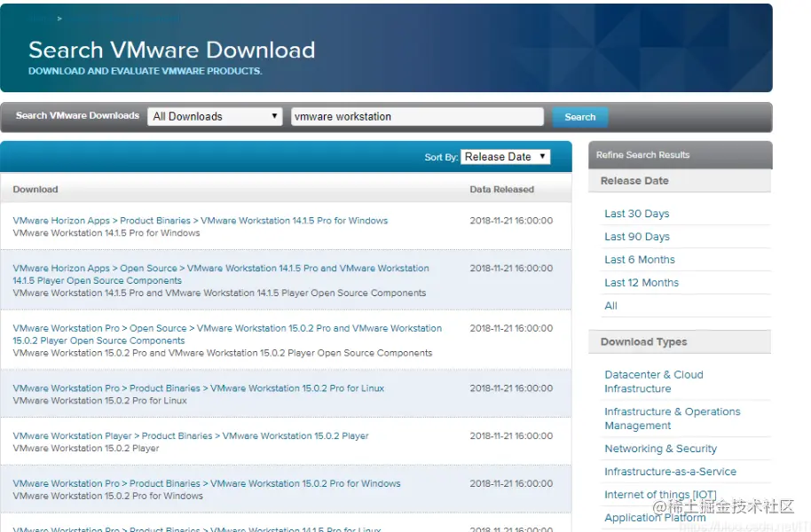
Task: Open the Sort By Release Date dropdown
Action: click(506, 157)
